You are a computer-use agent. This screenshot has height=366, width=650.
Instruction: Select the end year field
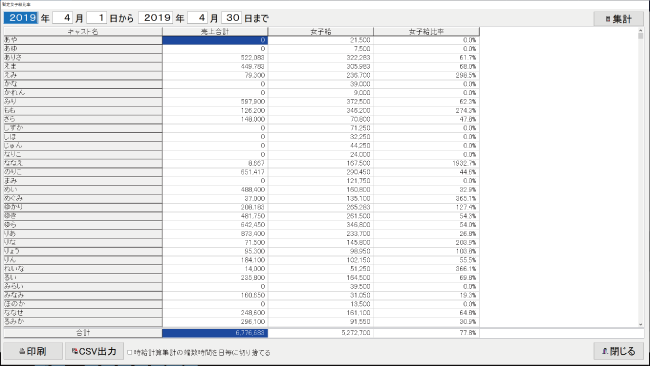click(155, 18)
